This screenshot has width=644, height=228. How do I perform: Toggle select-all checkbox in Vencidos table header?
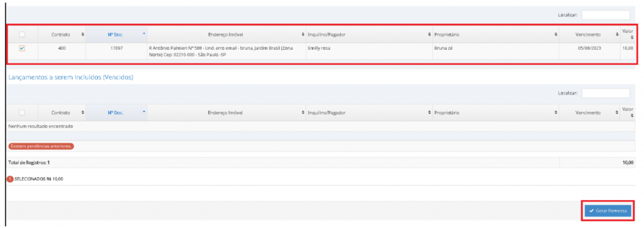pyautogui.click(x=22, y=112)
